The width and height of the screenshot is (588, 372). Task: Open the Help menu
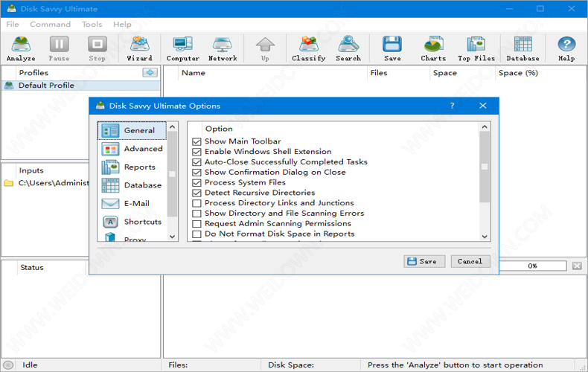coord(122,25)
